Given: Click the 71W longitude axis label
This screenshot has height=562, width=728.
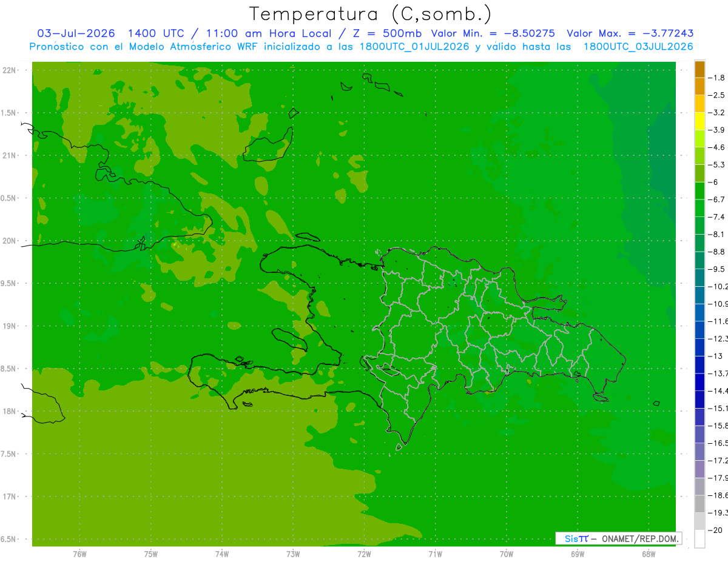Looking at the screenshot, I should click(435, 554).
